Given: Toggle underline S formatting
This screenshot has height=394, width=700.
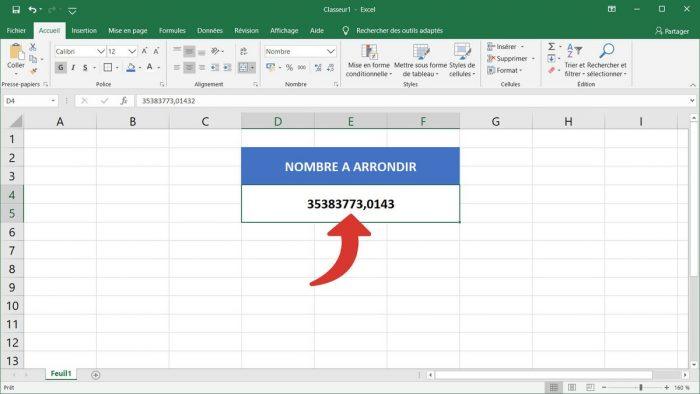Looking at the screenshot, I should tap(85, 67).
